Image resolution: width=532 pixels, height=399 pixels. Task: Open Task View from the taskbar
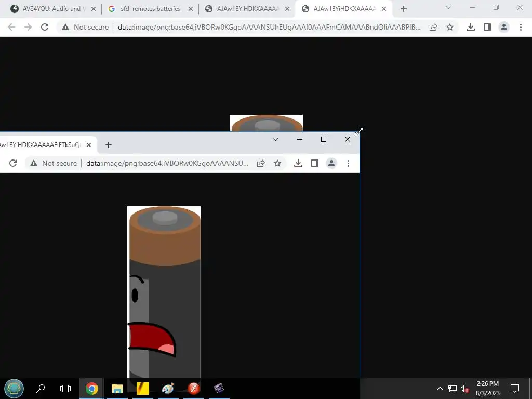(65, 388)
